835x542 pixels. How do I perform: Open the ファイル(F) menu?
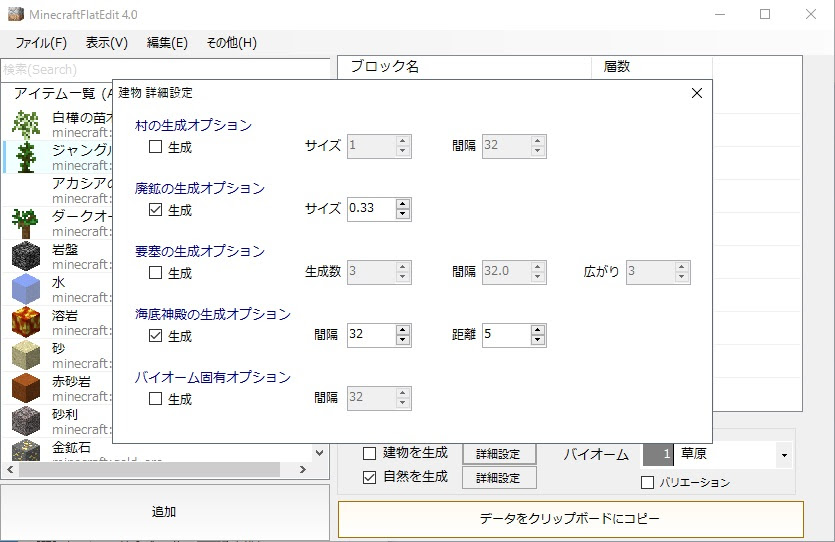pyautogui.click(x=41, y=43)
